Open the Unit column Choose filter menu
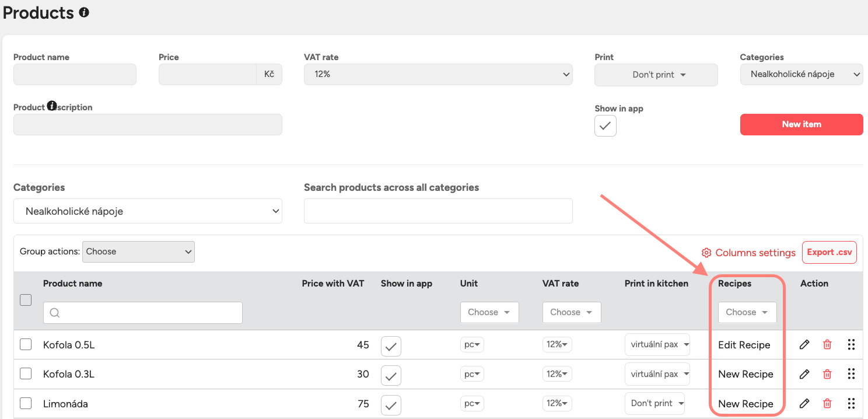868x419 pixels. [489, 312]
